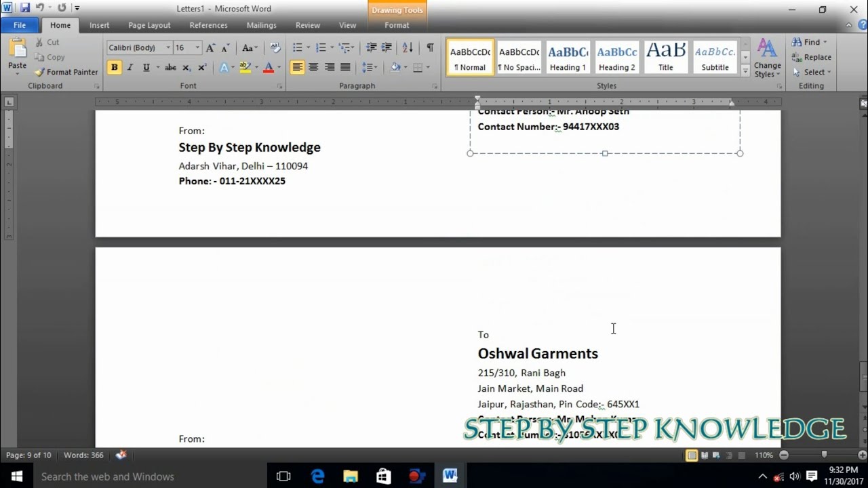This screenshot has width=868, height=488.
Task: Click Redo in Quick Access Toolbar
Action: 62,8
